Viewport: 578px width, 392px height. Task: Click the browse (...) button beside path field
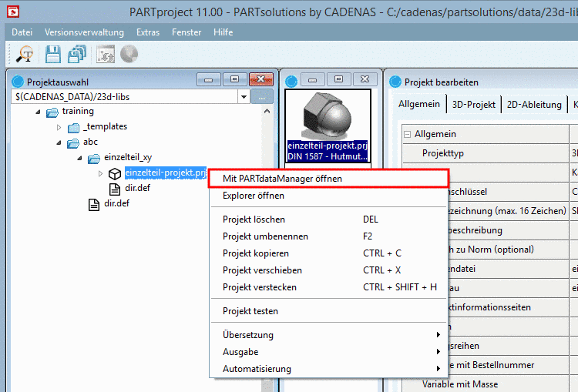point(262,97)
